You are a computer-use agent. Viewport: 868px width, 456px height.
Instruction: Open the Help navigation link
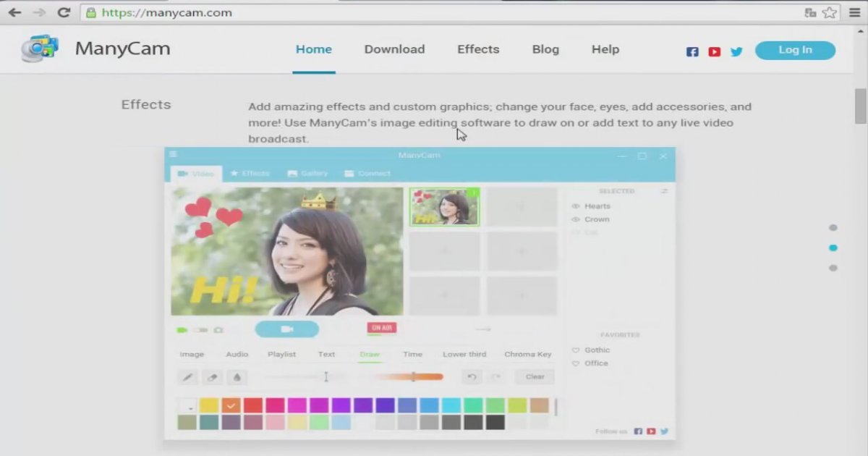click(x=605, y=49)
